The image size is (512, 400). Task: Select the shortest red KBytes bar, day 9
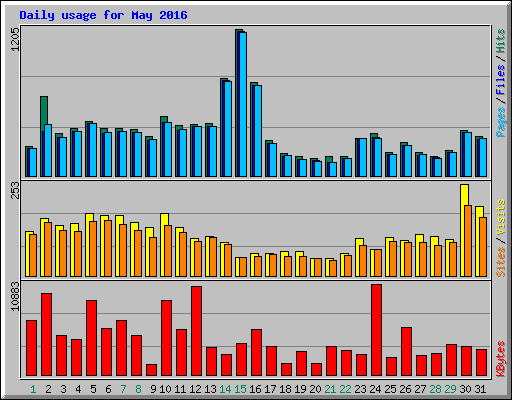(x=152, y=370)
